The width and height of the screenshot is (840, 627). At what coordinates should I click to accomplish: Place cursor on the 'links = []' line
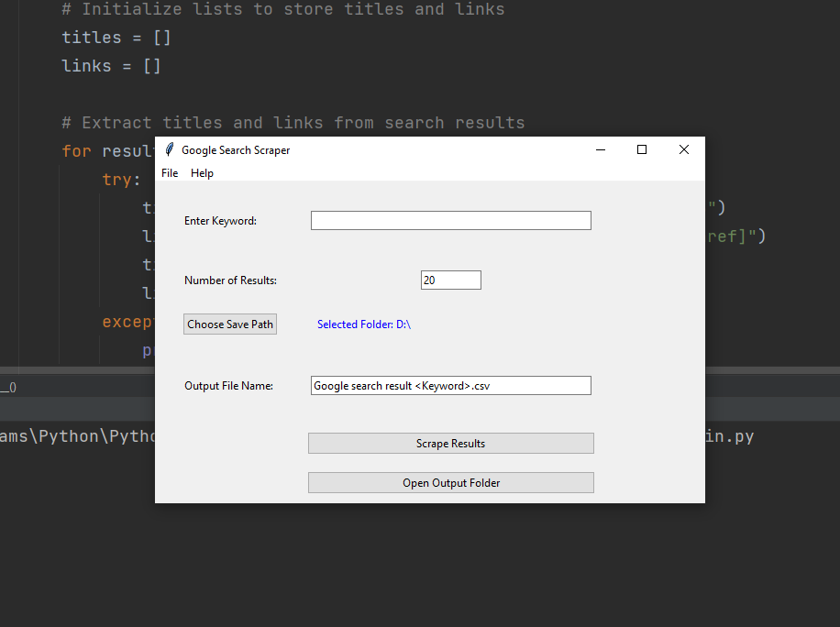coord(111,66)
